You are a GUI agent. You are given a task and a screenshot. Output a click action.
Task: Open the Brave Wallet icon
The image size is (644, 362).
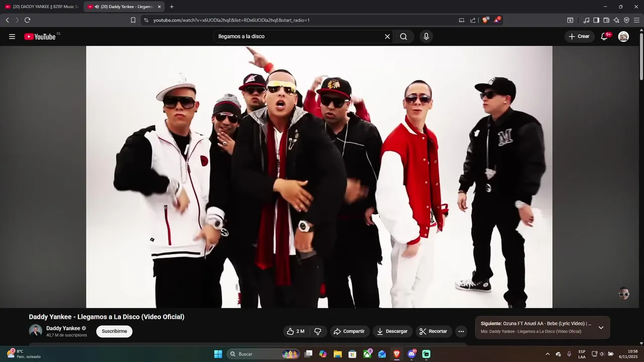[606, 20]
